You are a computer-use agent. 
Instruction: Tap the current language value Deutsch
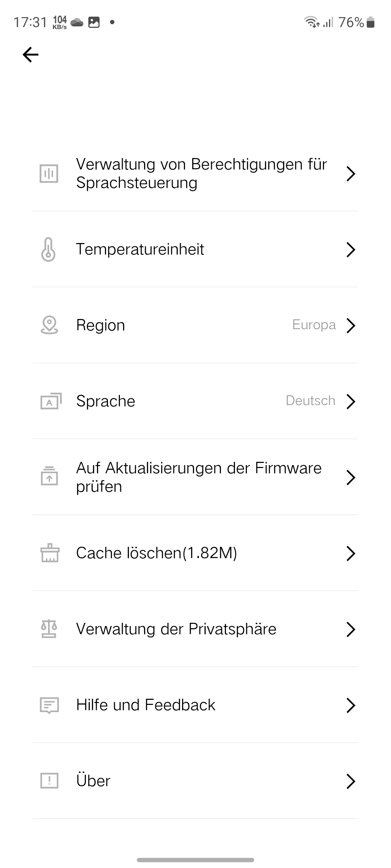[311, 401]
